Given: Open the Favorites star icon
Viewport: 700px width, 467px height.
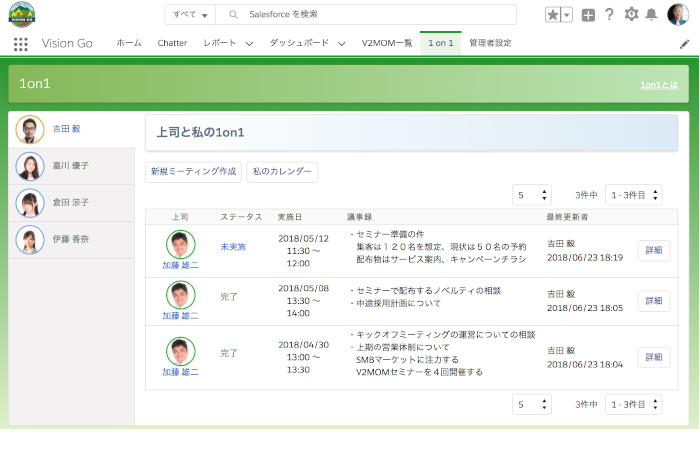Looking at the screenshot, I should point(553,15).
